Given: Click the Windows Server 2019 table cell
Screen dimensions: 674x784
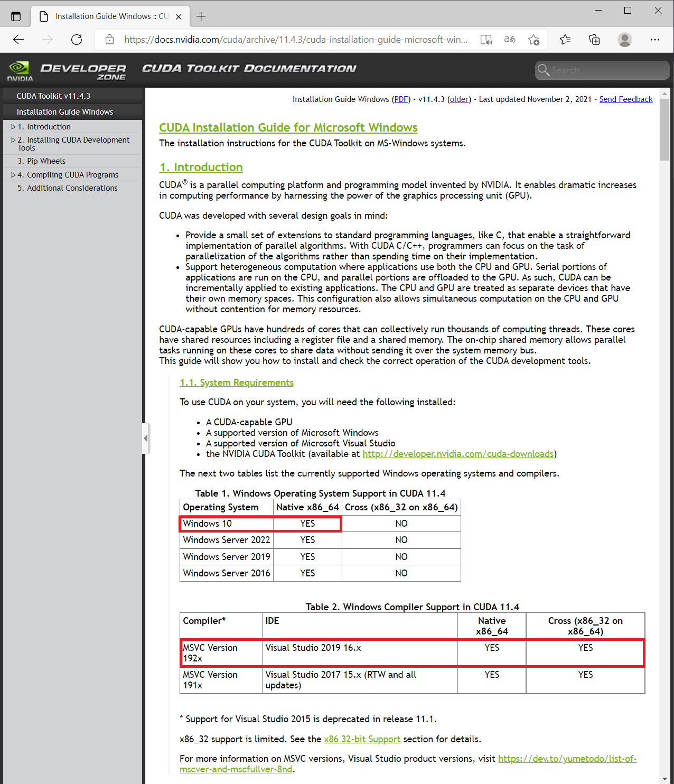Looking at the screenshot, I should (x=227, y=557).
